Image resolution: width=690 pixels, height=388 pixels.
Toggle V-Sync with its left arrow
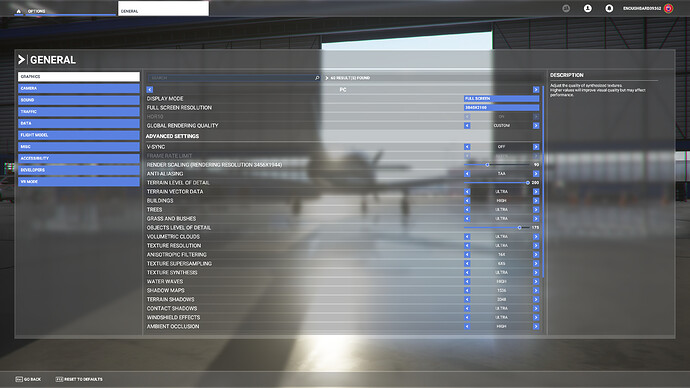click(x=467, y=147)
